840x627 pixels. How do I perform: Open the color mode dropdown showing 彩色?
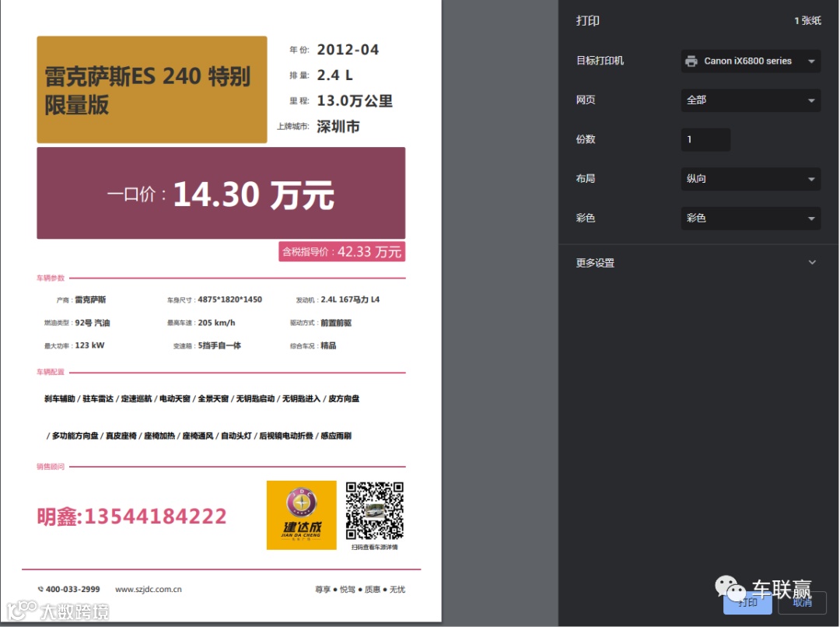pos(751,218)
